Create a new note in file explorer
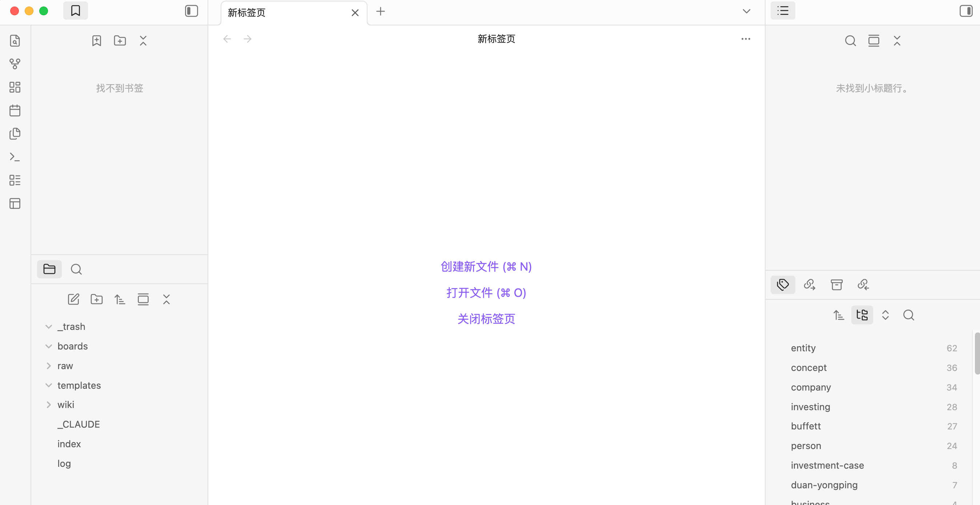Screen dimensions: 980x505 pyautogui.click(x=73, y=300)
